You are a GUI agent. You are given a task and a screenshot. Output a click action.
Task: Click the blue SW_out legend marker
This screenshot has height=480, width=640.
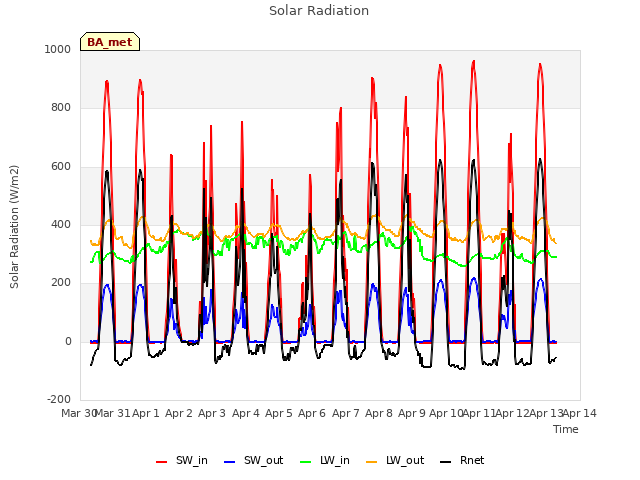pos(230,462)
